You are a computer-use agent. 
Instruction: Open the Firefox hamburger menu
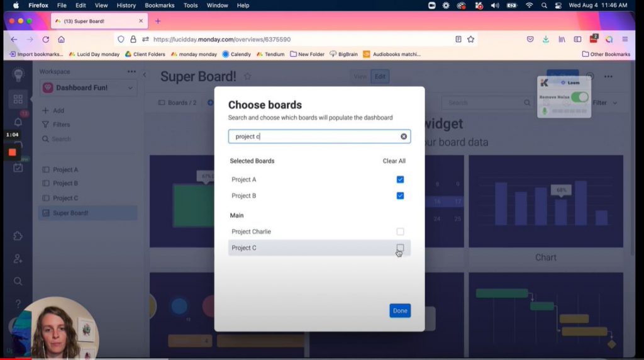coord(625,40)
